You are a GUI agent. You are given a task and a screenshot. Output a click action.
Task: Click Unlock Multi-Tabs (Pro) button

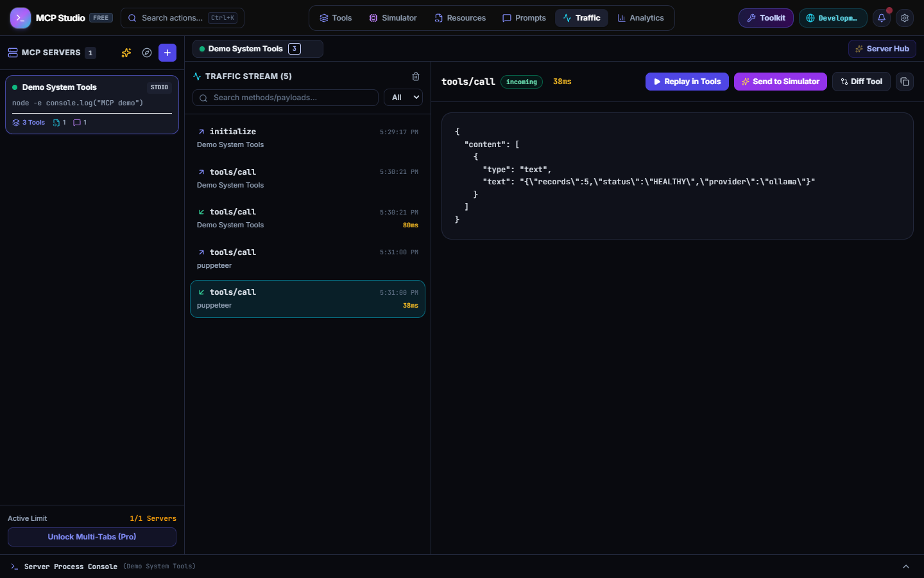pyautogui.click(x=92, y=537)
